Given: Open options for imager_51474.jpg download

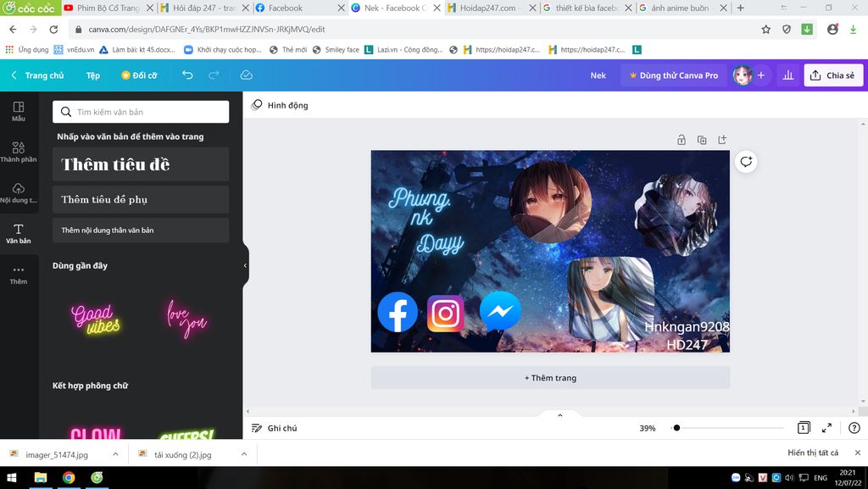Looking at the screenshot, I should [115, 454].
